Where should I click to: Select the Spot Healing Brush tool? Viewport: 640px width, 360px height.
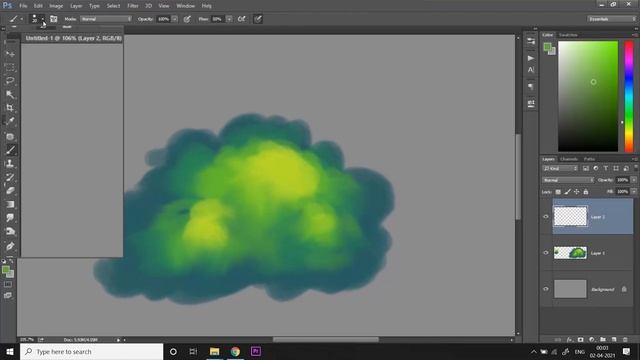[10, 137]
